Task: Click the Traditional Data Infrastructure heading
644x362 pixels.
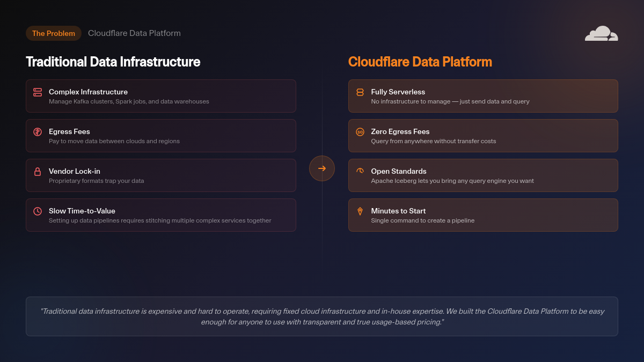Action: click(113, 62)
